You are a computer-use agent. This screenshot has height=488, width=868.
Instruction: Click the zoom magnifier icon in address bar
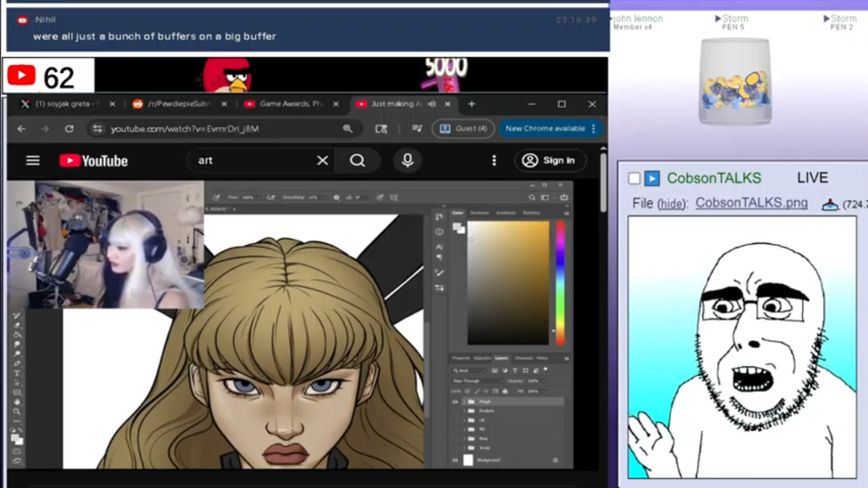pyautogui.click(x=348, y=129)
